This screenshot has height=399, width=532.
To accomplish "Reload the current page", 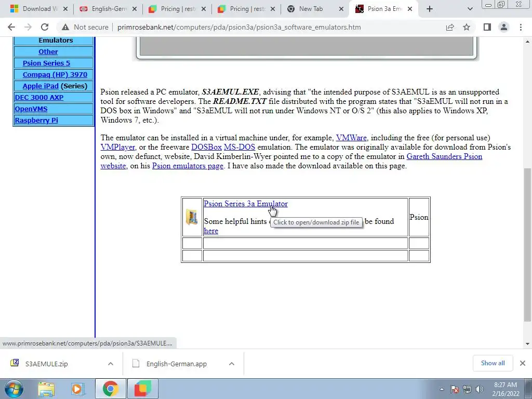I will [x=45, y=27].
